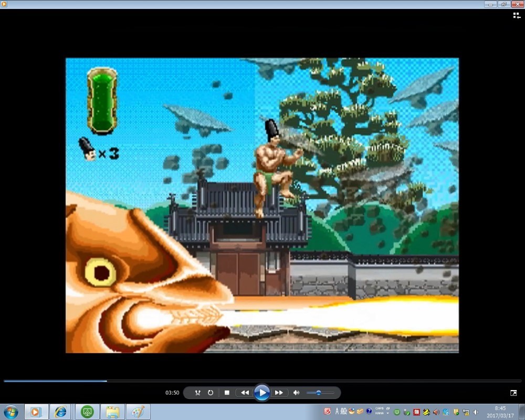Toggle CAPS lock indicator in language bar

pos(380,408)
